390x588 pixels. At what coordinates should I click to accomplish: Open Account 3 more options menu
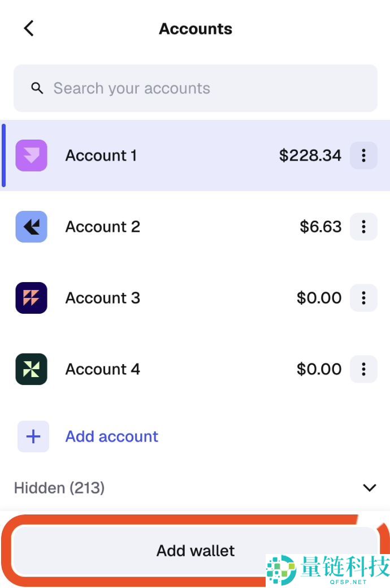click(x=363, y=298)
